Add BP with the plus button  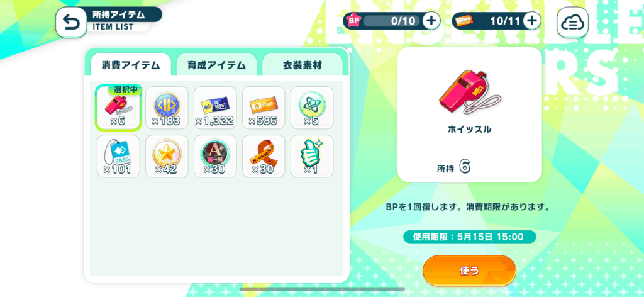pos(431,21)
